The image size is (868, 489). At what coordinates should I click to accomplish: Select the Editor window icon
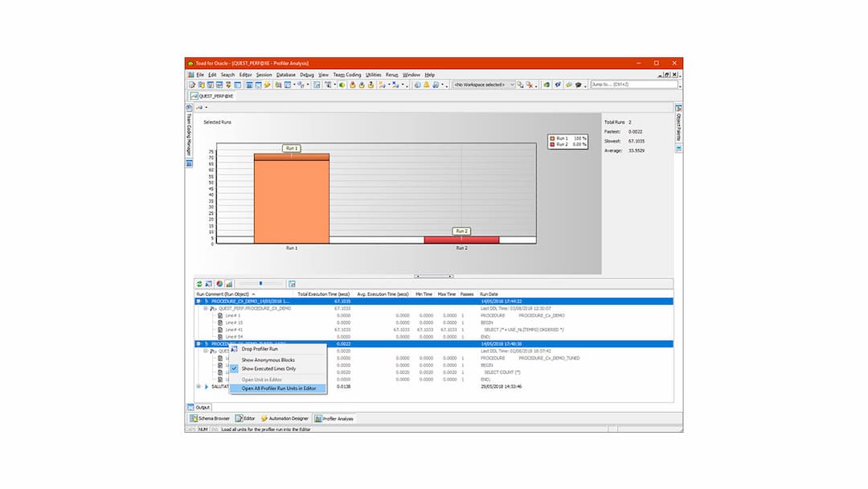point(239,418)
